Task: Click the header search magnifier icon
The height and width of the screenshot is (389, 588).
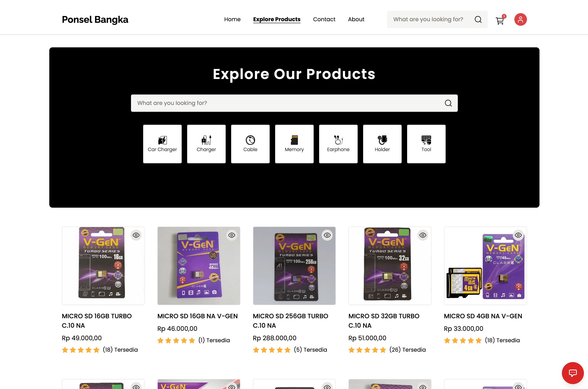Action: (478, 19)
